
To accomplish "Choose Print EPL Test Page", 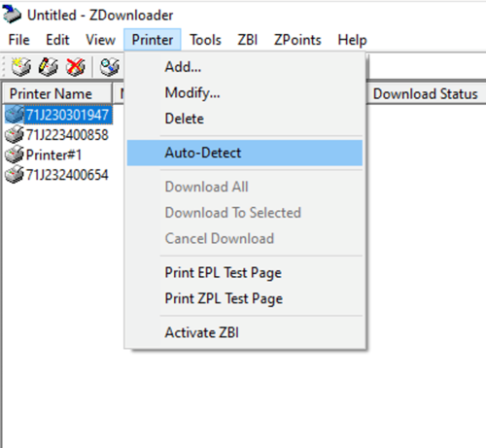I will click(x=245, y=272).
